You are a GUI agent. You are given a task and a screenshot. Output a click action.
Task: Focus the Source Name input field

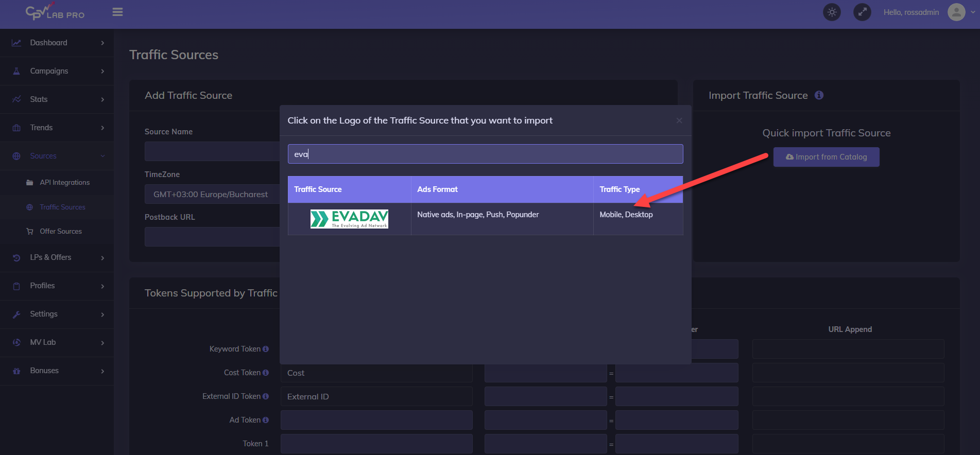tap(212, 151)
